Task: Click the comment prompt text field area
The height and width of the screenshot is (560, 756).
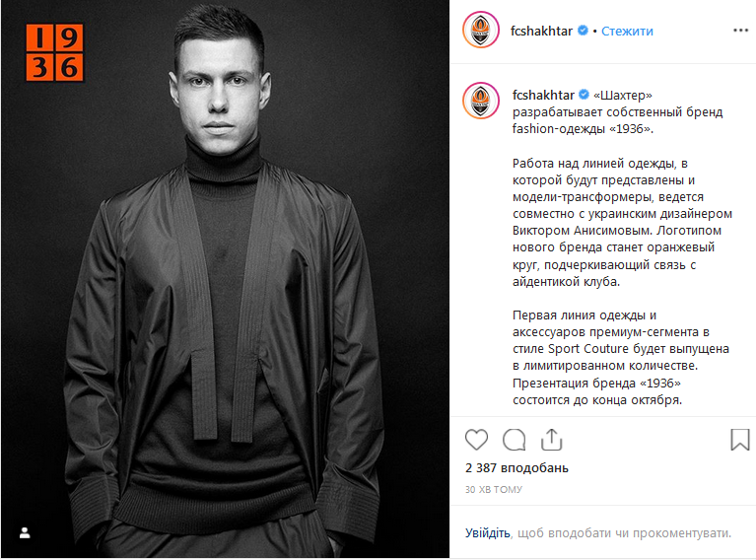Action: click(x=598, y=533)
